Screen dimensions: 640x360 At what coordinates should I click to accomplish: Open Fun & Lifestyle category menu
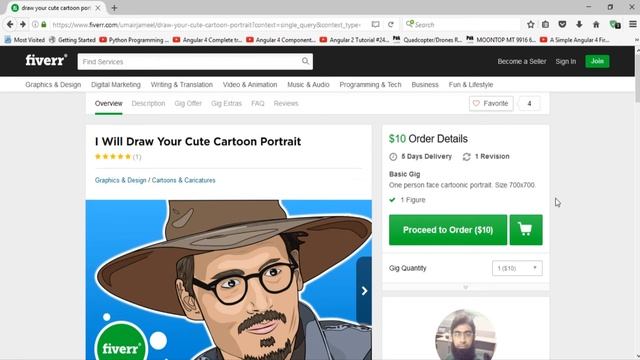pos(471,84)
